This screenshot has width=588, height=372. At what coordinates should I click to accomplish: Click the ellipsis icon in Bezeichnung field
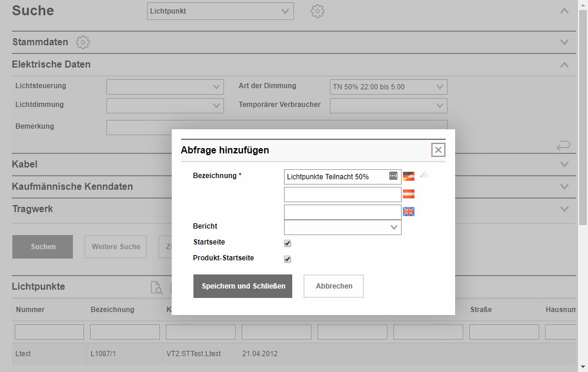point(393,176)
